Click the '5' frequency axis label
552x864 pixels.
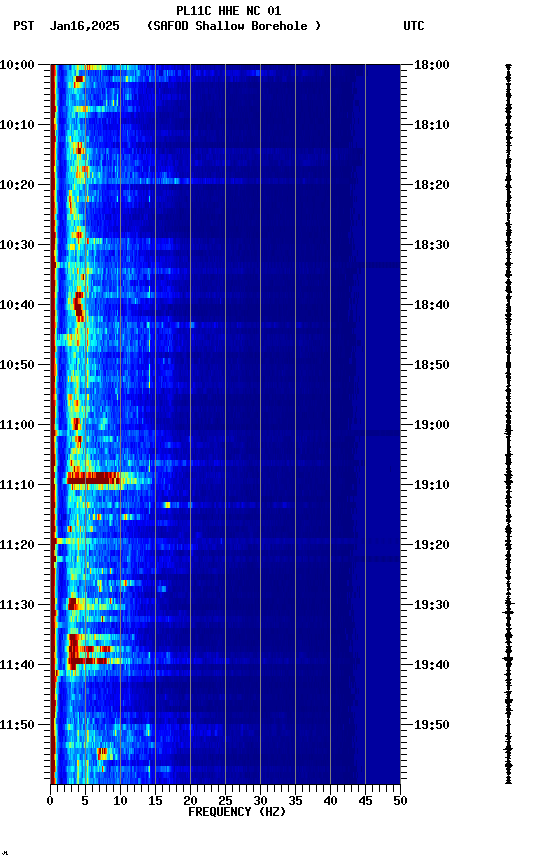point(85,801)
